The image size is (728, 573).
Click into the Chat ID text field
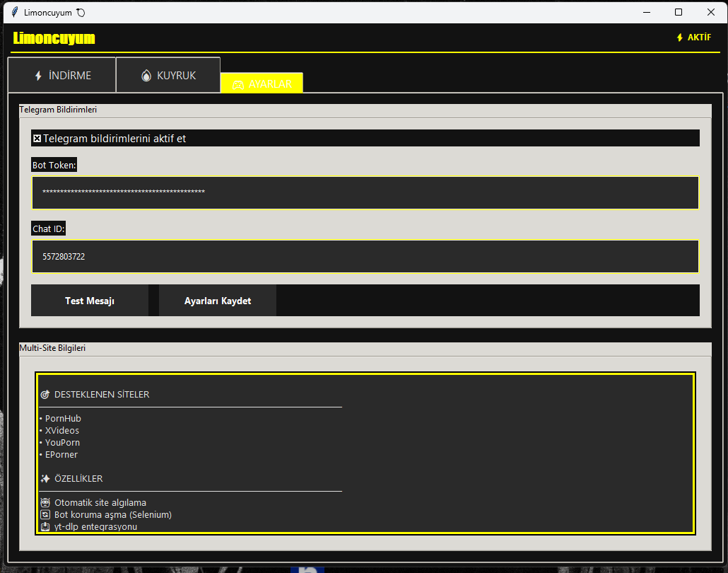[x=365, y=256]
